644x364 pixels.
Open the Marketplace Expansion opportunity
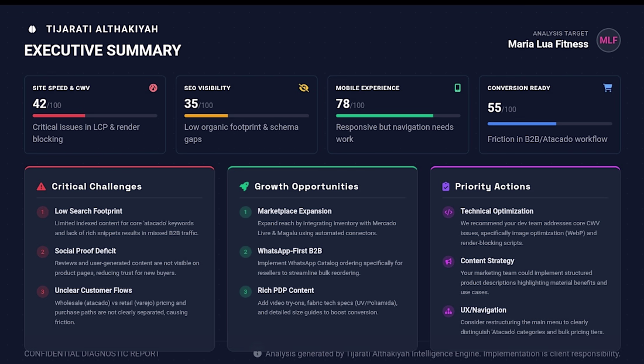click(294, 211)
